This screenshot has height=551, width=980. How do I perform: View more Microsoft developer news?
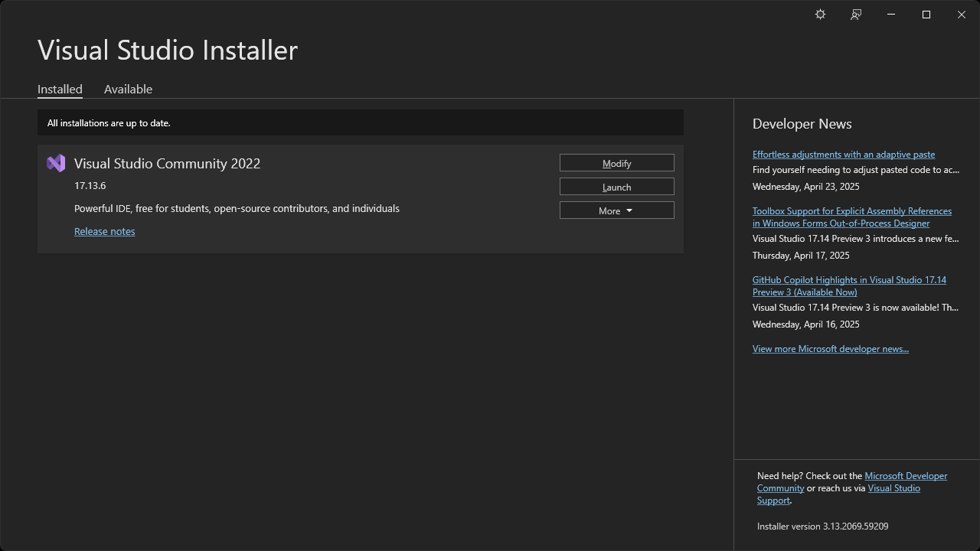point(831,348)
